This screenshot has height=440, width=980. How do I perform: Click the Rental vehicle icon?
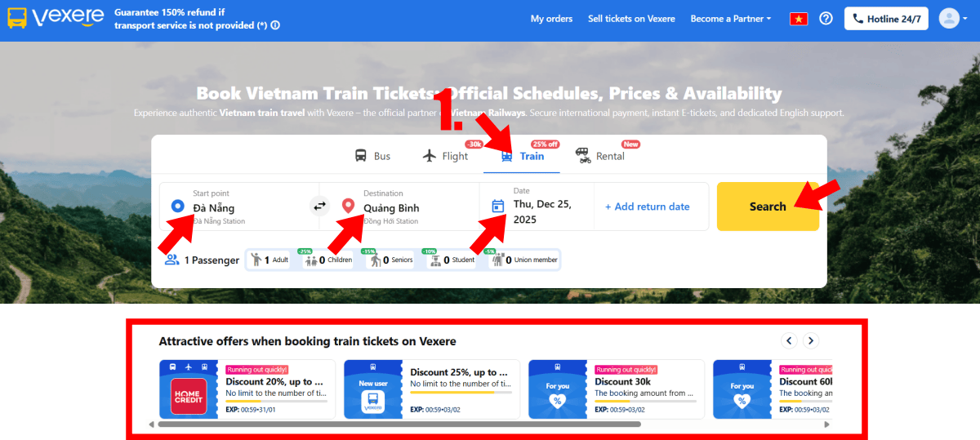[x=583, y=155]
